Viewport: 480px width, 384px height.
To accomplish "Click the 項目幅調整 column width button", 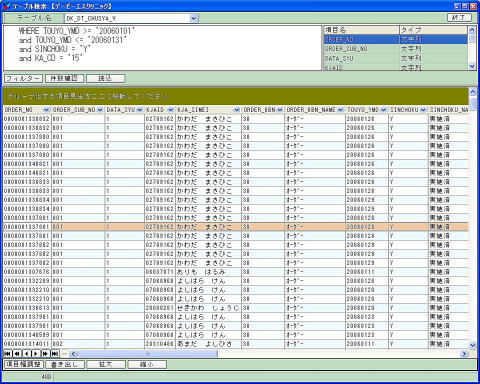I will [23, 364].
